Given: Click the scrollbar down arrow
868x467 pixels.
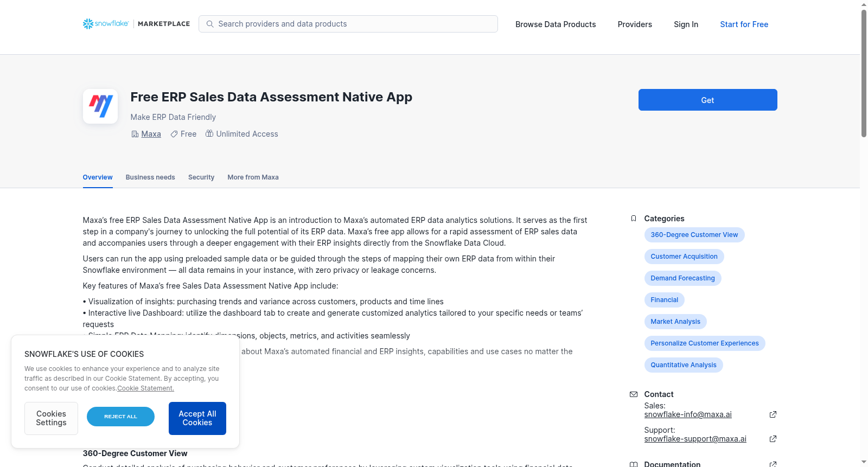Looking at the screenshot, I should (864, 463).
